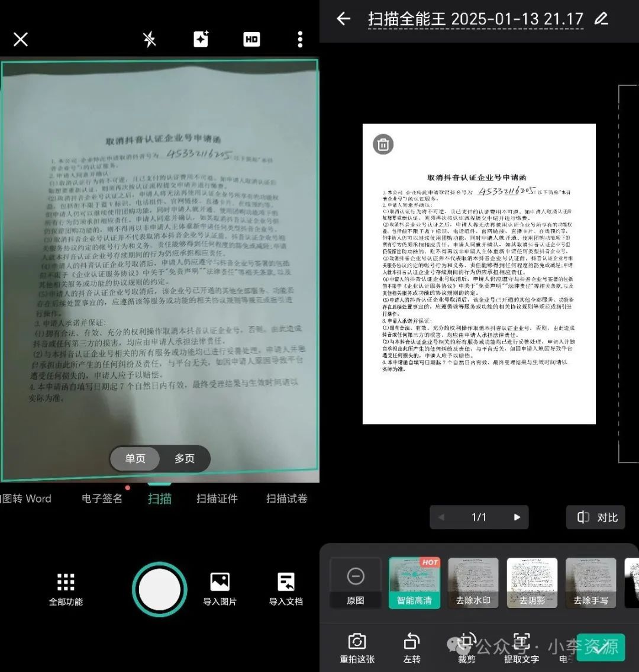
Task: Select 多页 multi-page mode
Action: [x=185, y=459]
